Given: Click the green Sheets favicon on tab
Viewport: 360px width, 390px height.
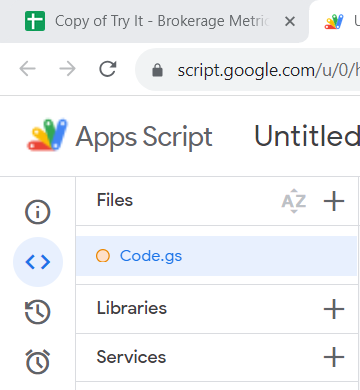Looking at the screenshot, I should click(x=35, y=21).
